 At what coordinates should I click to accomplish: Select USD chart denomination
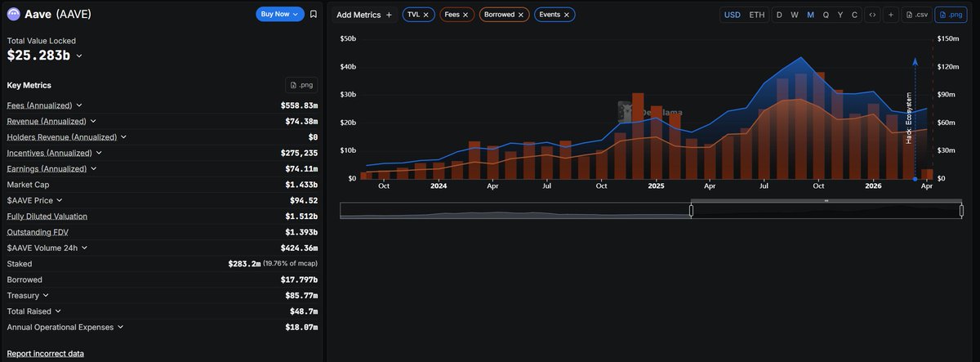click(x=733, y=15)
